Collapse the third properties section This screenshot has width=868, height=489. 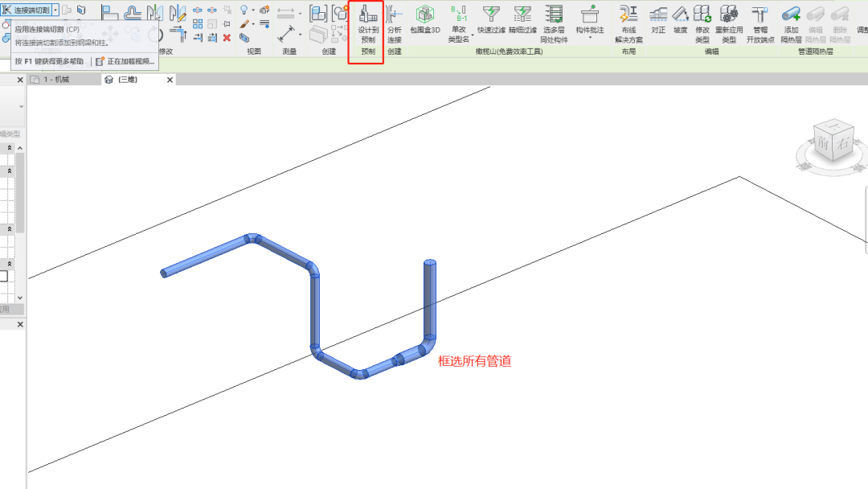pyautogui.click(x=10, y=228)
